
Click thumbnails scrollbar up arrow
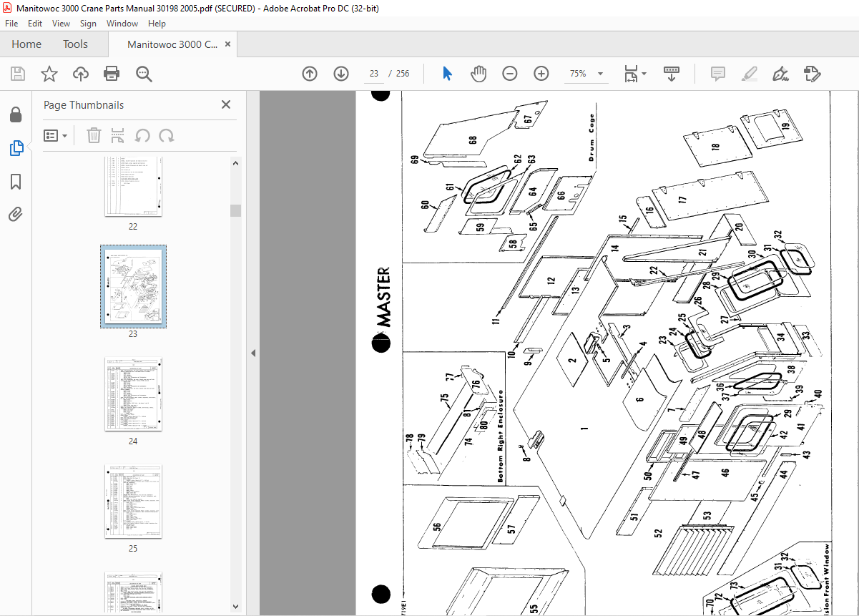click(x=235, y=163)
